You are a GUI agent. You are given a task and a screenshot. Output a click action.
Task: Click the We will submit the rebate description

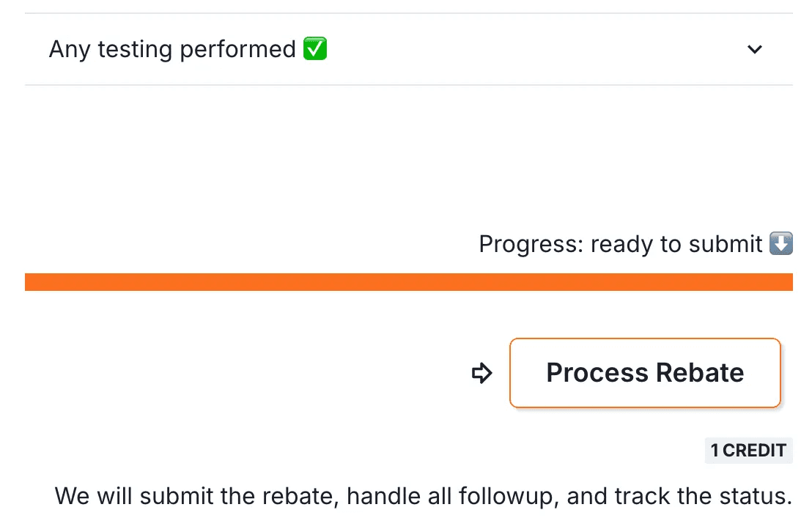[x=423, y=496]
